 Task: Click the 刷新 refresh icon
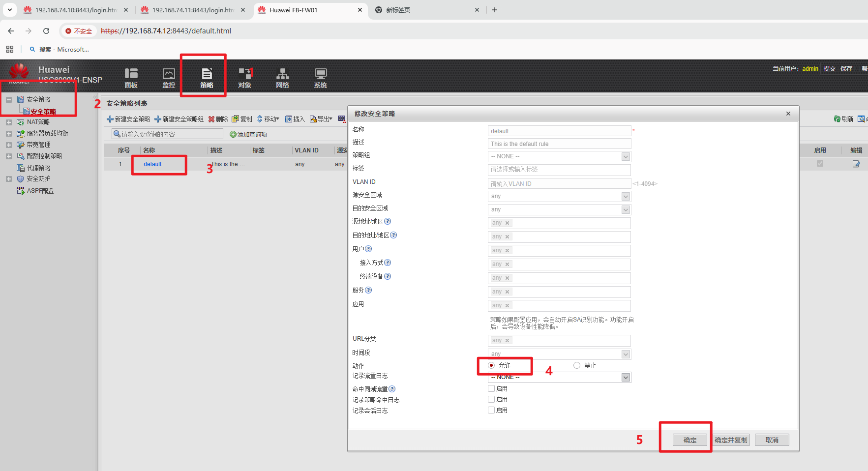(843, 119)
